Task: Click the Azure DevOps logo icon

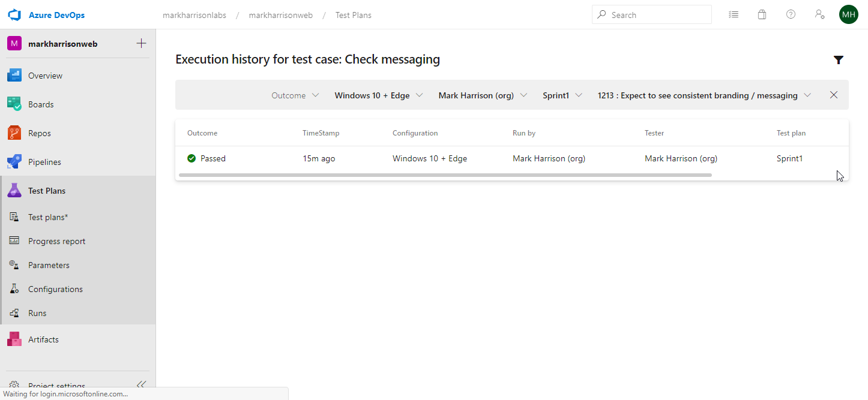Action: pos(14,15)
